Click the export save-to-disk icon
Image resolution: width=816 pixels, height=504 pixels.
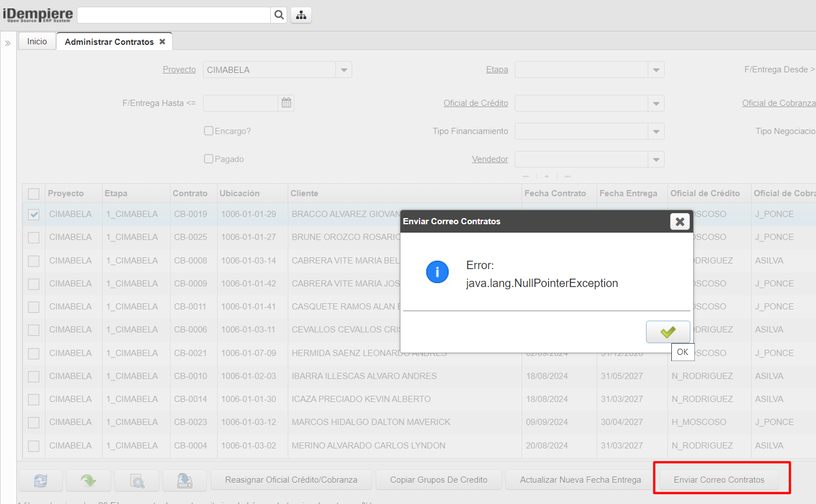(x=185, y=480)
